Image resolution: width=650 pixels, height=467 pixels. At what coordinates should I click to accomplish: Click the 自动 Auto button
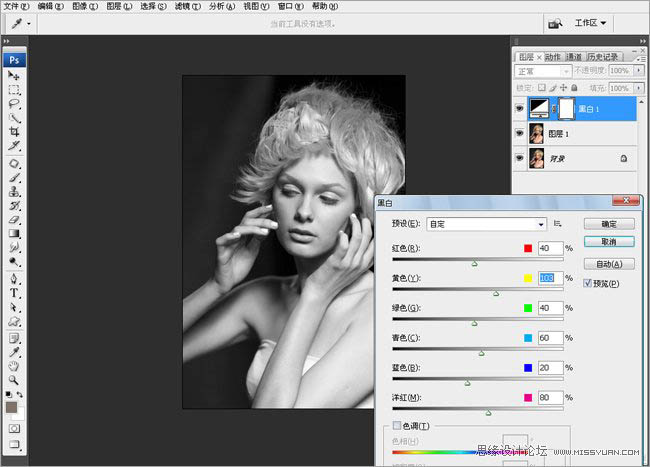coord(609,264)
